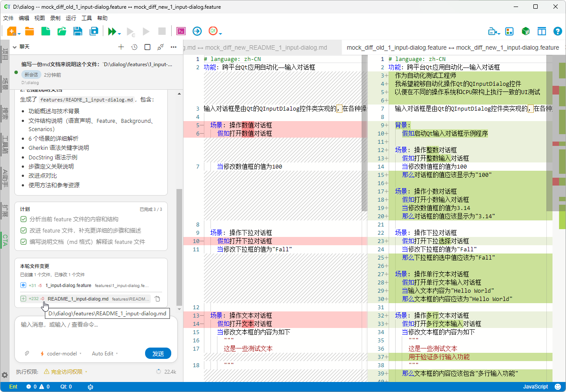Click the 发送 send button
This screenshot has width=566, height=392.
click(x=158, y=354)
